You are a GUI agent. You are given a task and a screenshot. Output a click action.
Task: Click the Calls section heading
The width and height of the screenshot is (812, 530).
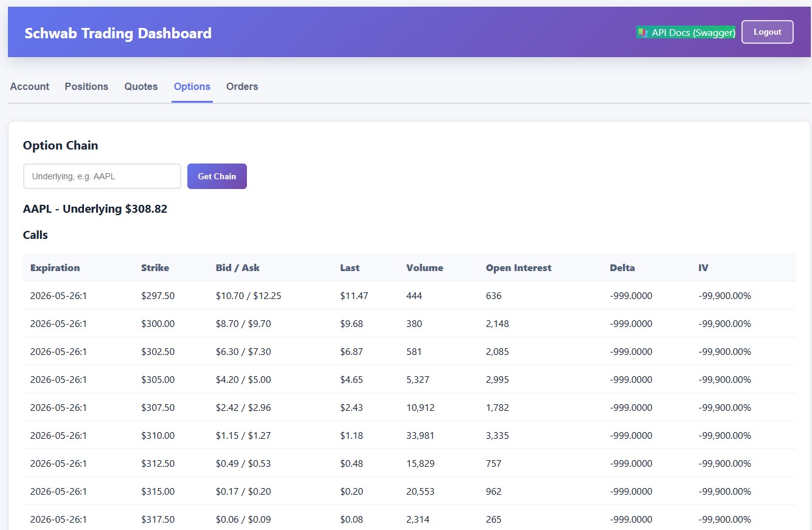click(35, 235)
